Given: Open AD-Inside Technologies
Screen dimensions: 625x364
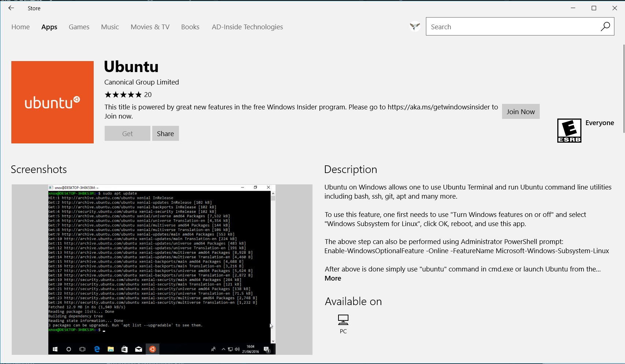Looking at the screenshot, I should (x=247, y=27).
